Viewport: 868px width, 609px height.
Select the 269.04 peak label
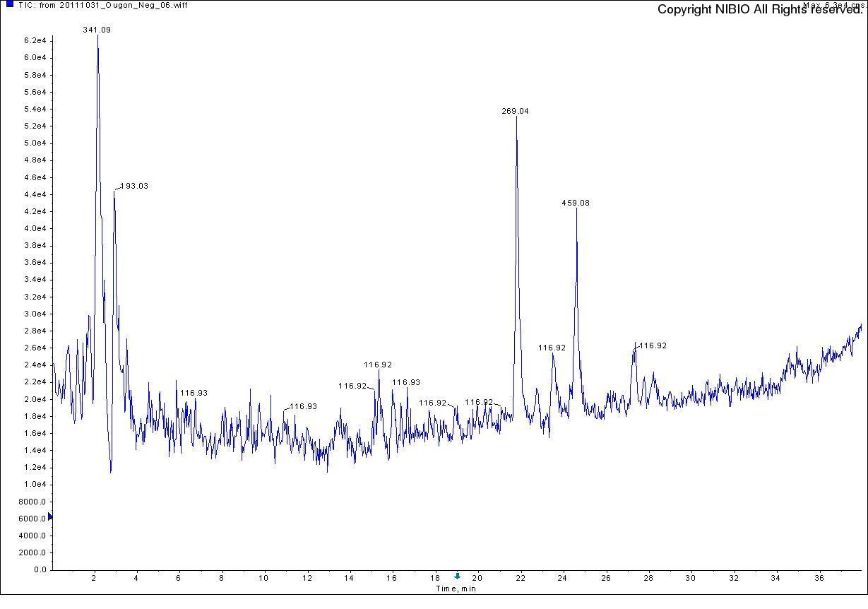515,112
